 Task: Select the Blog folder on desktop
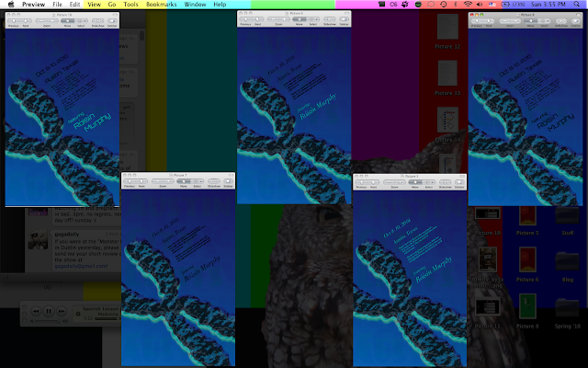tap(568, 266)
